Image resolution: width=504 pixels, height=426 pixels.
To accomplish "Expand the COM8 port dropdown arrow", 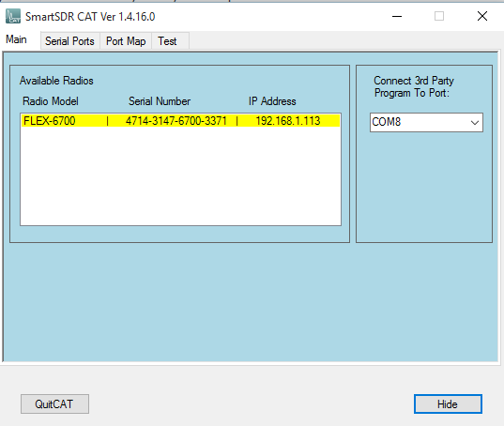I will [x=475, y=122].
